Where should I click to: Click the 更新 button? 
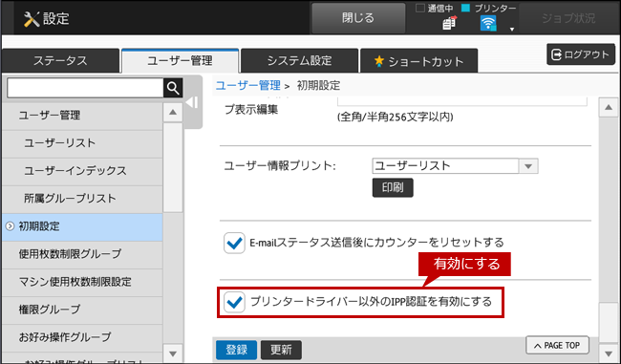point(281,350)
